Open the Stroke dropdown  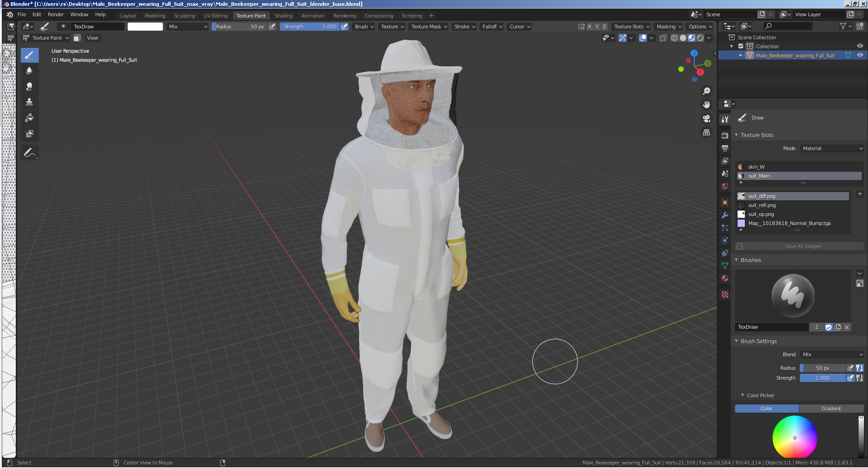tap(465, 27)
